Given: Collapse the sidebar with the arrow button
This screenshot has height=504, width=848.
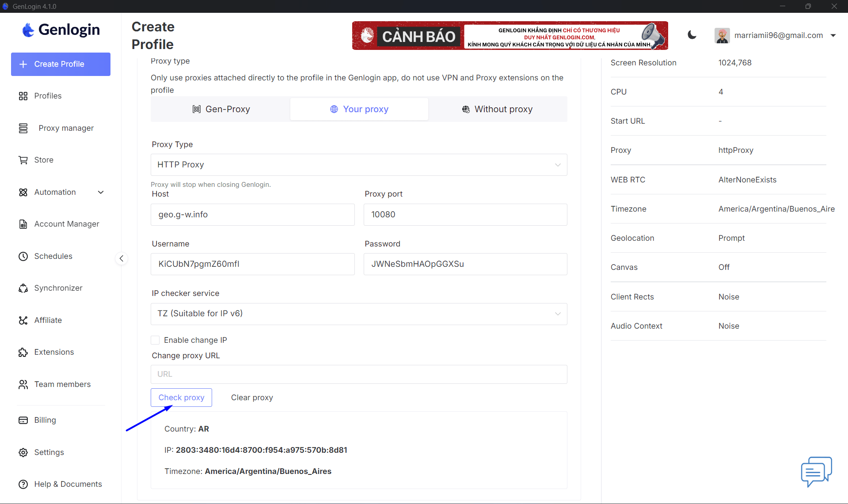Looking at the screenshot, I should point(122,258).
